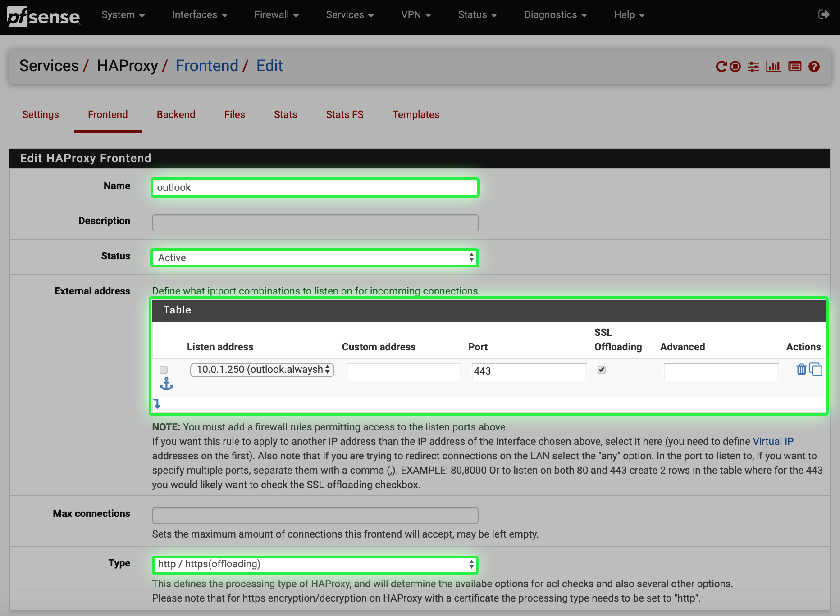Screen dimensions: 840x616
Task: Delete the listen address row with trash icon
Action: tap(801, 369)
